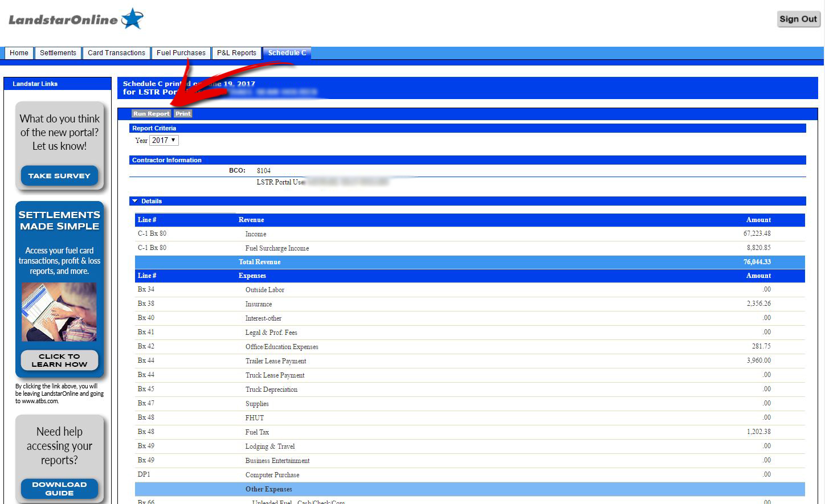The image size is (825, 504).
Task: Click the Trailer Lease Payment row
Action: (470, 360)
